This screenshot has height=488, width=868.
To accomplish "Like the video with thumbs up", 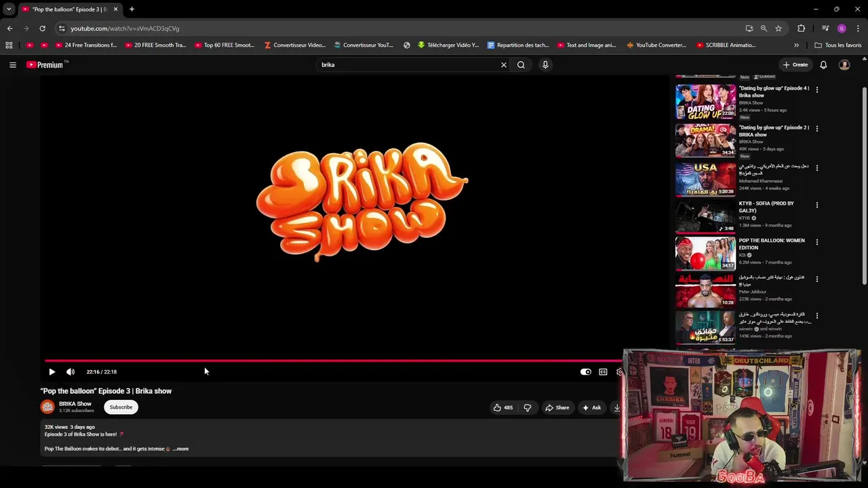I will click(x=503, y=407).
